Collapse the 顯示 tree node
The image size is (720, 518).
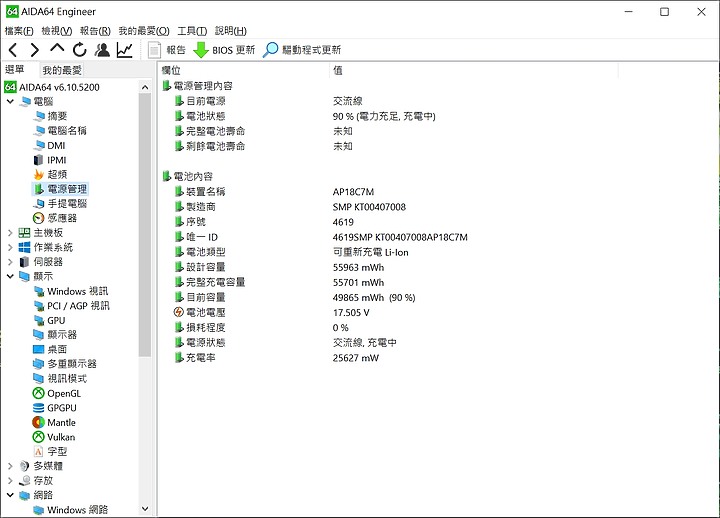(10, 276)
